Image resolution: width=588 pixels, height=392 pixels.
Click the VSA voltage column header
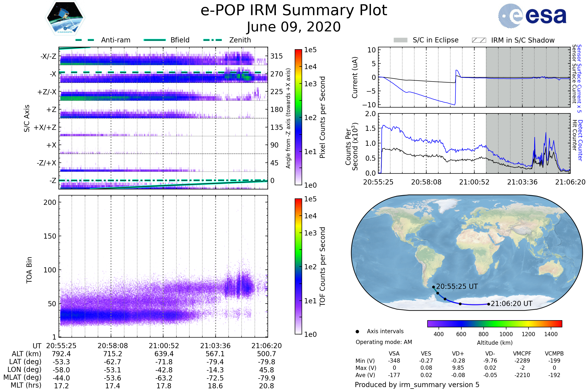(x=394, y=354)
